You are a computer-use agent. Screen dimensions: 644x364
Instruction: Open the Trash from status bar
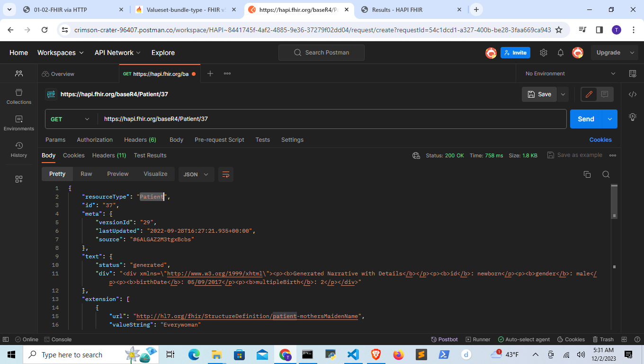pos(603,339)
